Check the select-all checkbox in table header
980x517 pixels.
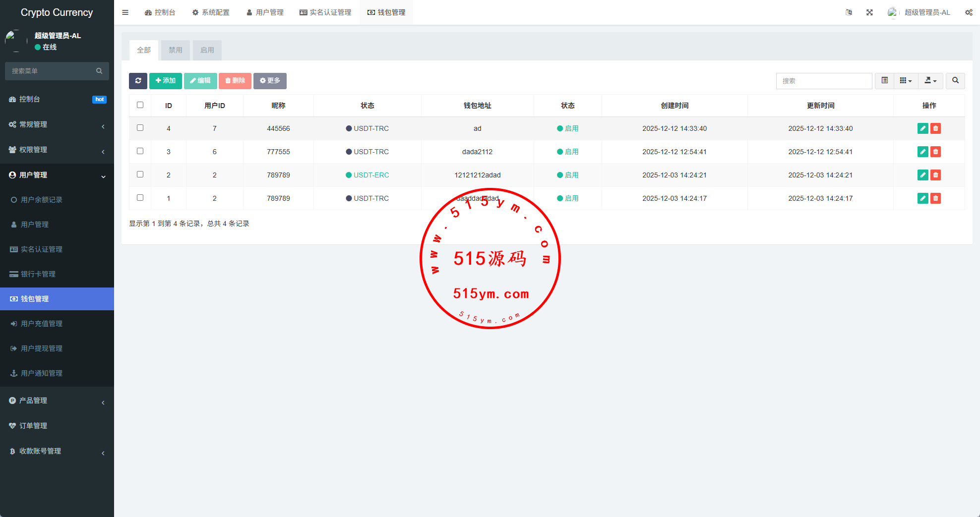pyautogui.click(x=140, y=105)
